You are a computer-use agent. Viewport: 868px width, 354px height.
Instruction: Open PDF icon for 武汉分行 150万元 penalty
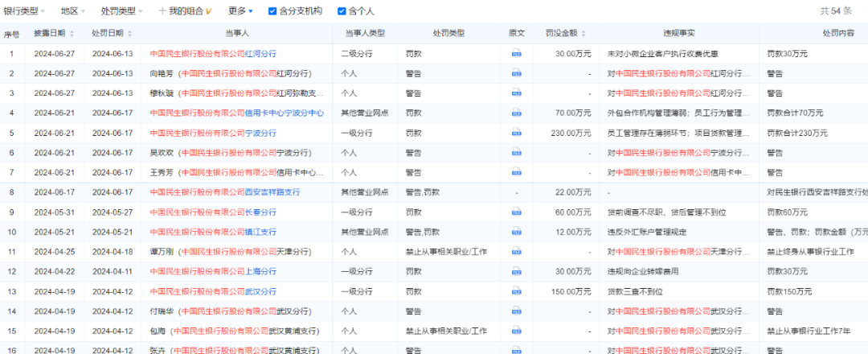(517, 291)
